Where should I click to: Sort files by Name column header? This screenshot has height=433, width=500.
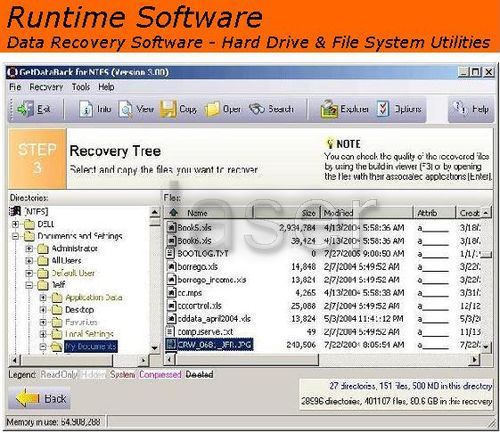click(208, 213)
